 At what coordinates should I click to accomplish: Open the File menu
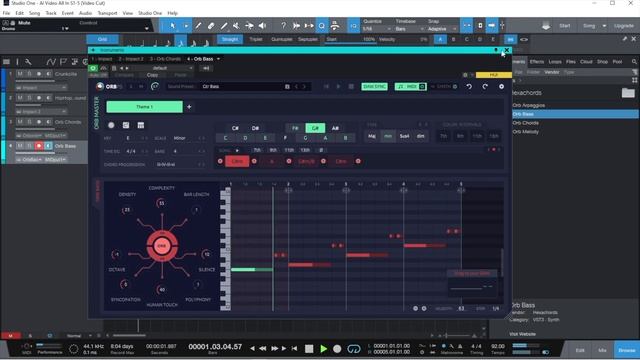tap(6, 13)
